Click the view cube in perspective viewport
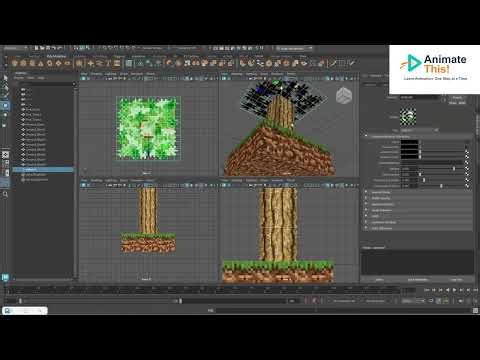480x360 pixels. 343,96
